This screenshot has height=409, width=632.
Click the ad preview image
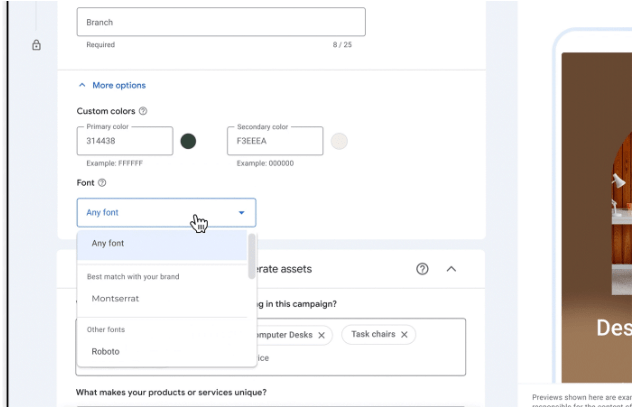point(597,218)
